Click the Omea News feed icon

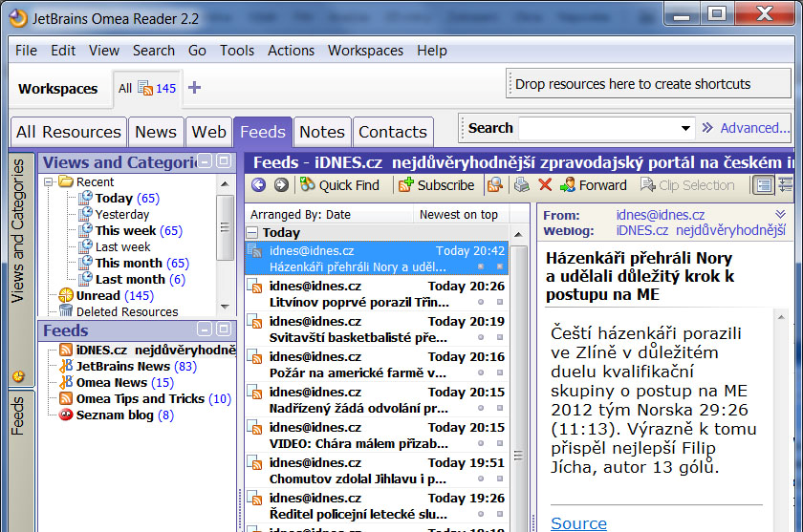(66, 382)
